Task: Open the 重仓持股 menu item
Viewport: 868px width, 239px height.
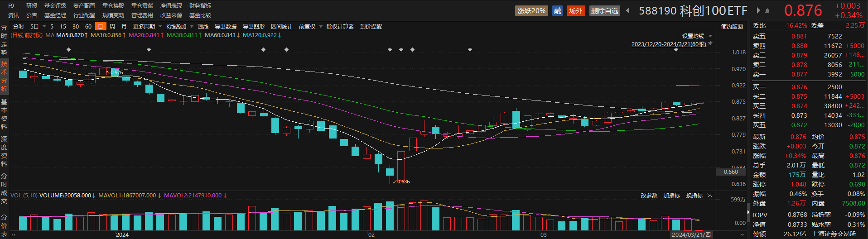Action: [113, 6]
